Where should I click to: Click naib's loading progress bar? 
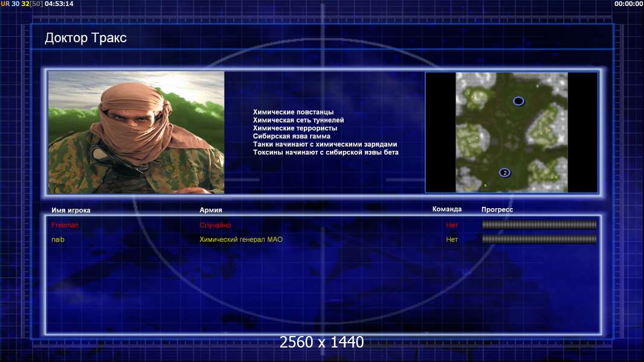tap(539, 239)
